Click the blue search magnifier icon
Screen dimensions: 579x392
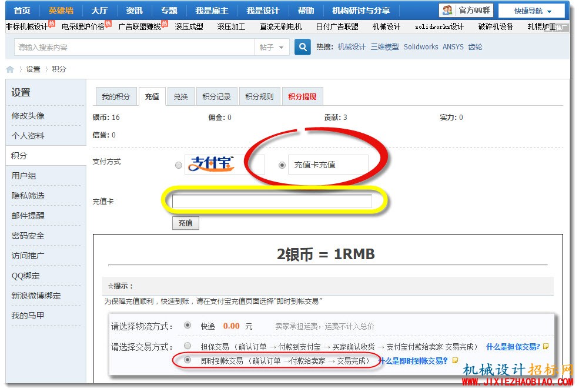coord(302,47)
